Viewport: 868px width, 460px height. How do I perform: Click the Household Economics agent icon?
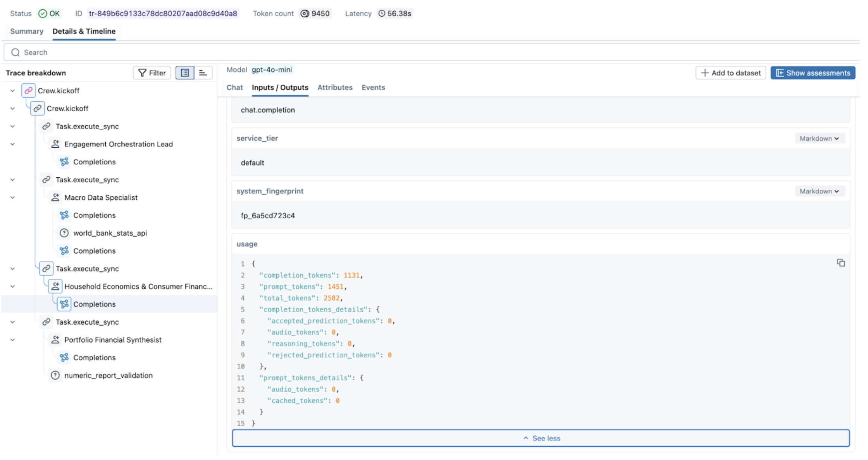point(55,287)
